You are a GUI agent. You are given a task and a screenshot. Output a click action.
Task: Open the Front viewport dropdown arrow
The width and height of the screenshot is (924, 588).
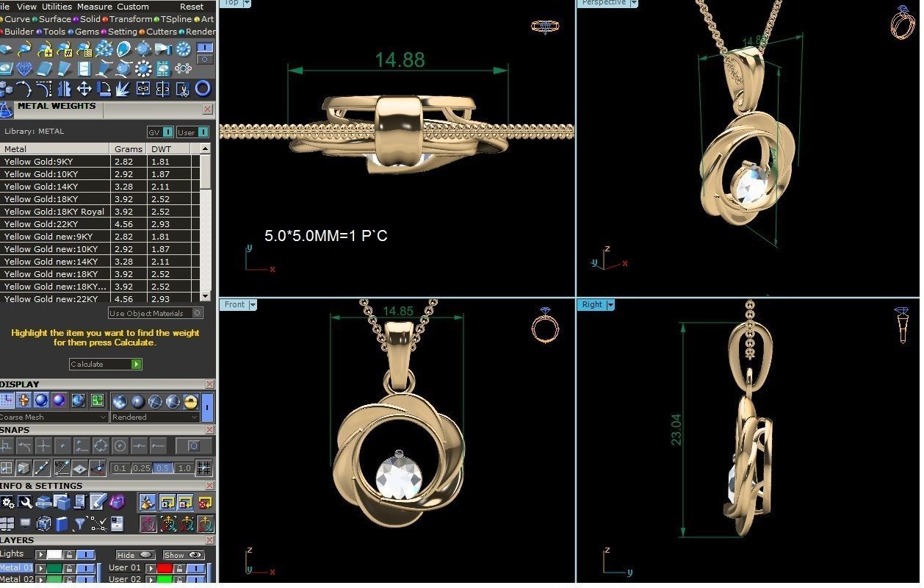tap(253, 304)
